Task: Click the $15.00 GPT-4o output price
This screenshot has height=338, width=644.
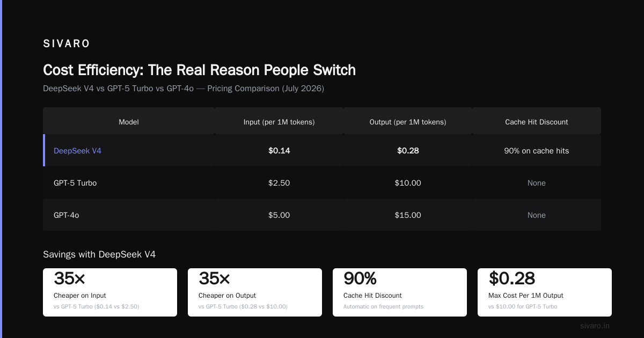Action: point(408,215)
